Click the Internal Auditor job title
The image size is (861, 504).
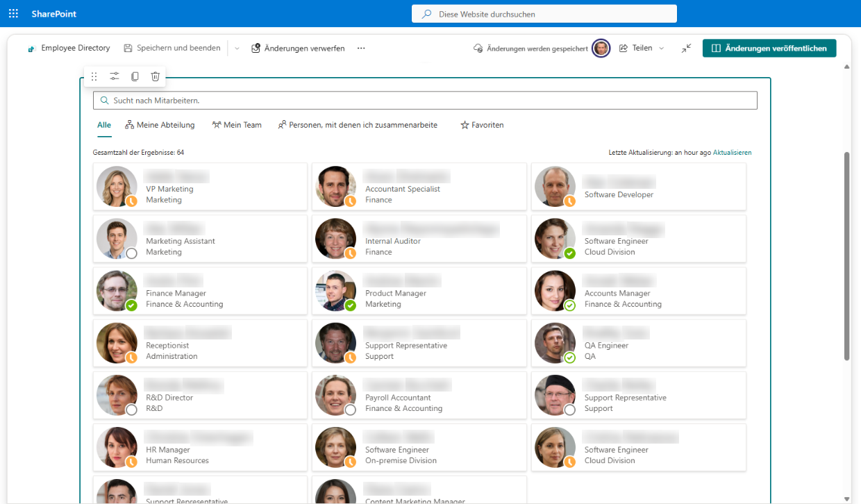coord(393,242)
